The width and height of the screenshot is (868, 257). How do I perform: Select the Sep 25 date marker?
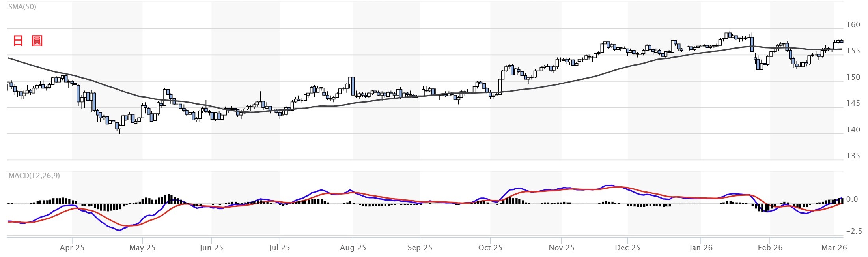click(420, 248)
